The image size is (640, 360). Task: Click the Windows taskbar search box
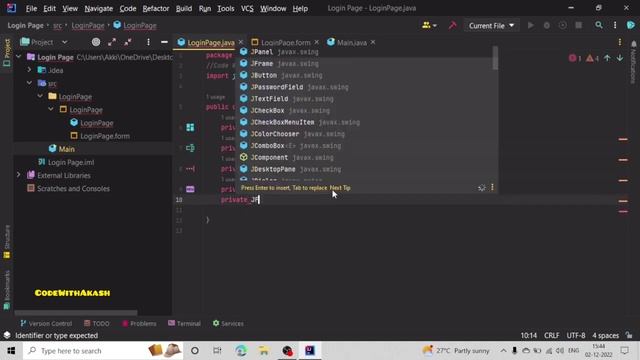point(104,351)
